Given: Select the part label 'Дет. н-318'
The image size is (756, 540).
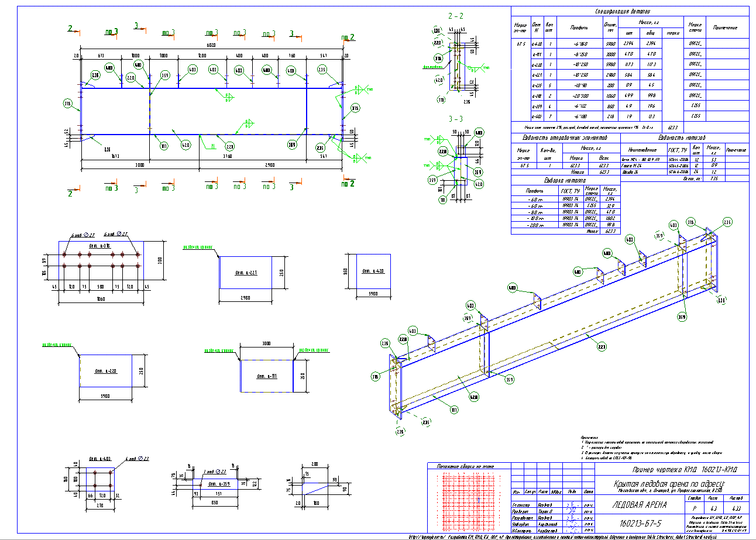Looking at the screenshot, I should click(x=100, y=246).
